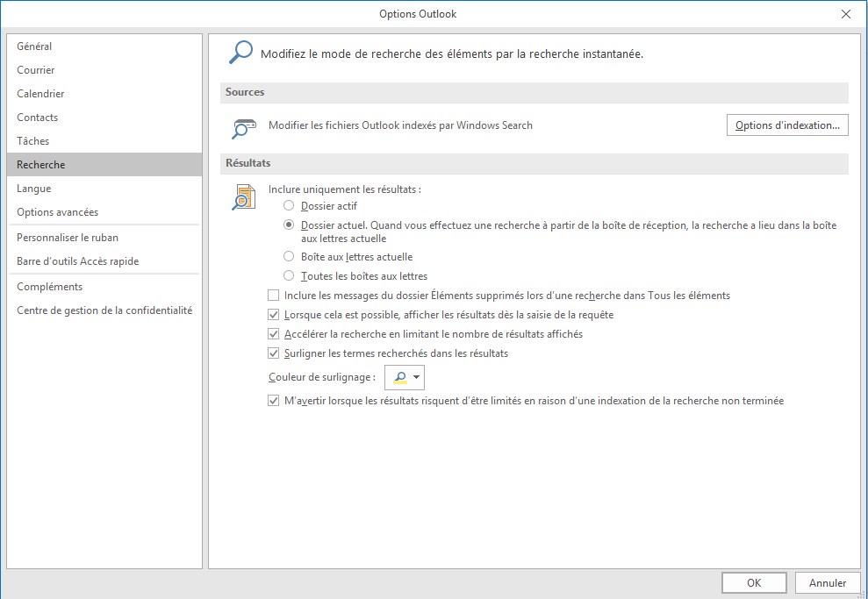Enable including Éléments supprimés messages checkbox
Image resolution: width=868 pixels, height=599 pixels.
[x=273, y=296]
